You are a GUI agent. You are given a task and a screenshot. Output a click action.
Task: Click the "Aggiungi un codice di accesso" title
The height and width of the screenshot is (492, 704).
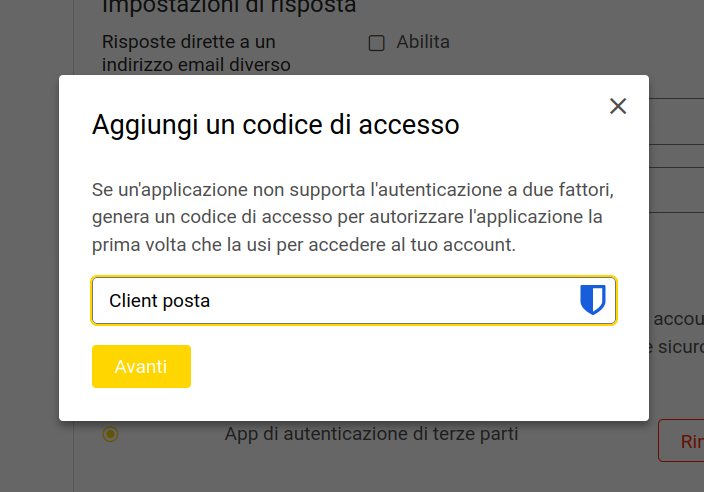pyautogui.click(x=276, y=125)
